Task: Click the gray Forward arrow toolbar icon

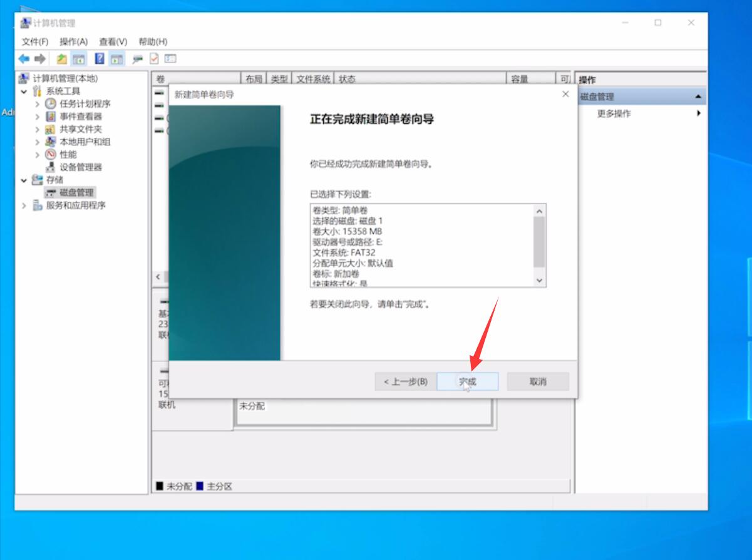Action: (x=39, y=59)
